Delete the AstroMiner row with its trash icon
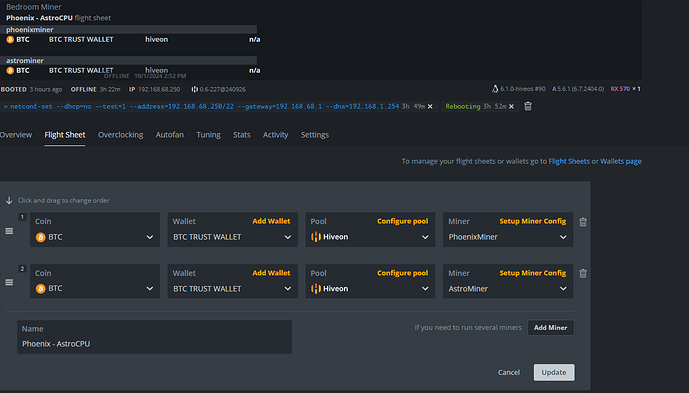The height and width of the screenshot is (393, 689). click(x=583, y=273)
